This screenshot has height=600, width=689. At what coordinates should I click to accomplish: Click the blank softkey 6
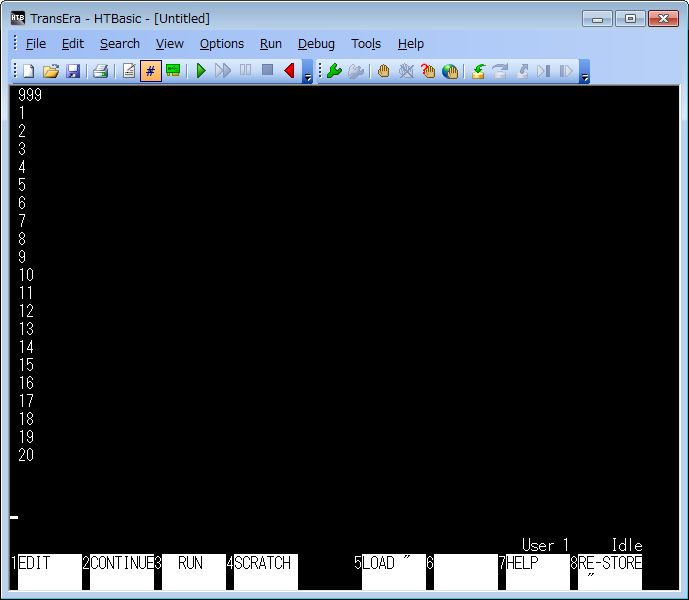coord(466,571)
